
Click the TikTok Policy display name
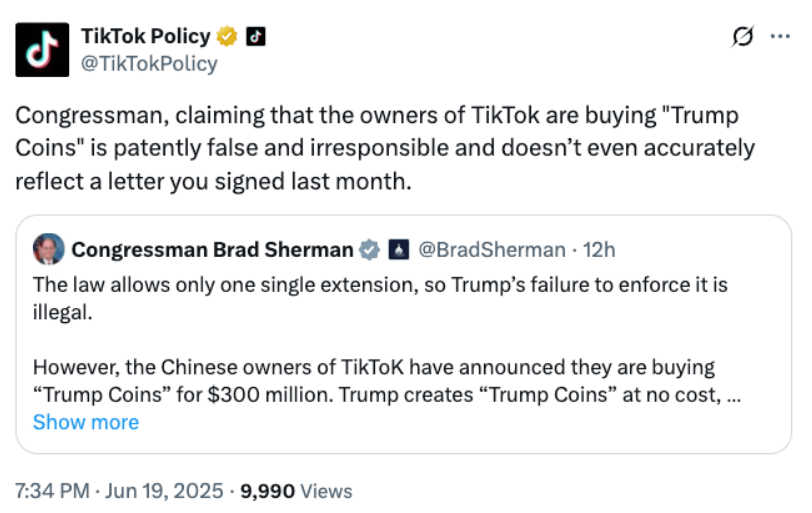click(x=146, y=36)
